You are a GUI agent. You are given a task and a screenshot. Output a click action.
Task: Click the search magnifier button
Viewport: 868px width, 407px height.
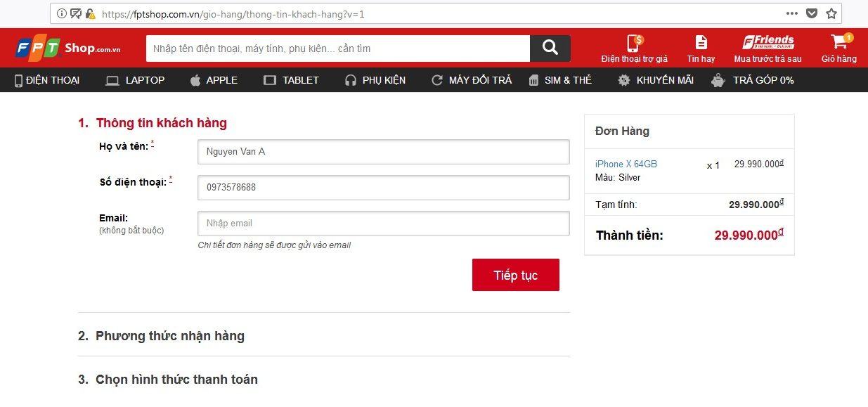click(x=550, y=48)
